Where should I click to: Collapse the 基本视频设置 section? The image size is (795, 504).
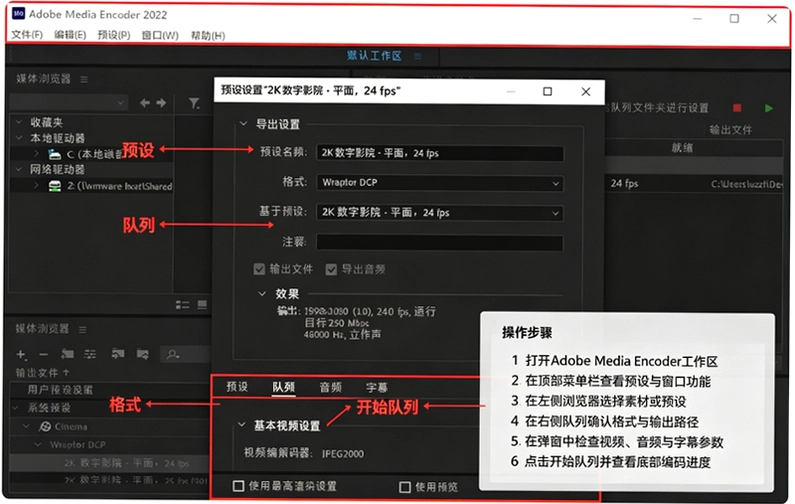click(x=242, y=424)
